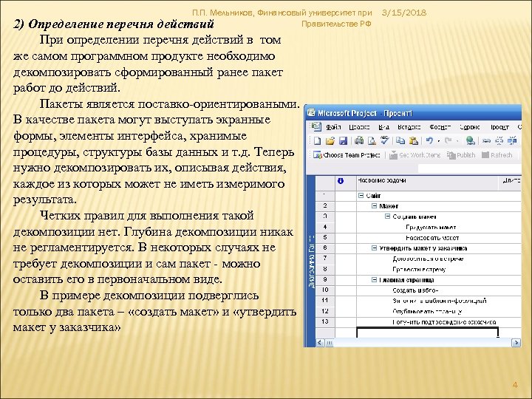Open the Undo history dropdown arrow

pyautogui.click(x=439, y=141)
